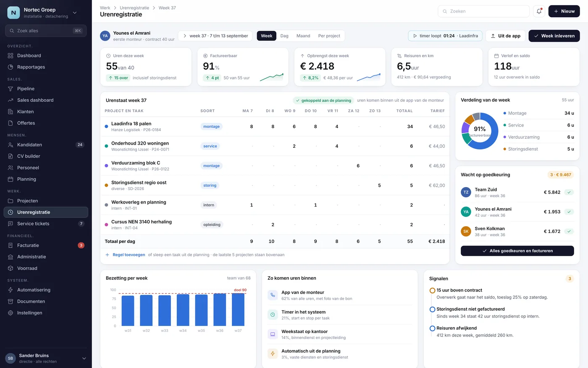Click the Rapportages pie chart icon

(10, 67)
